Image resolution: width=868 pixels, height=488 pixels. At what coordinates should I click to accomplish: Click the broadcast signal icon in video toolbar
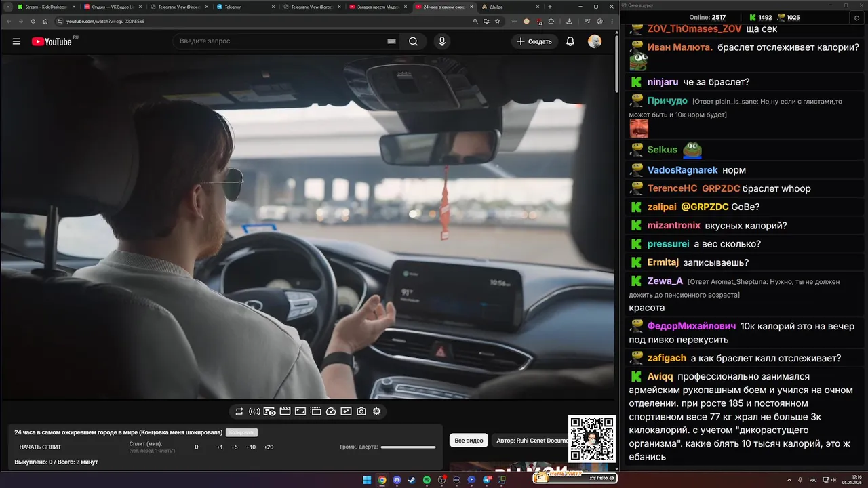coord(254,411)
